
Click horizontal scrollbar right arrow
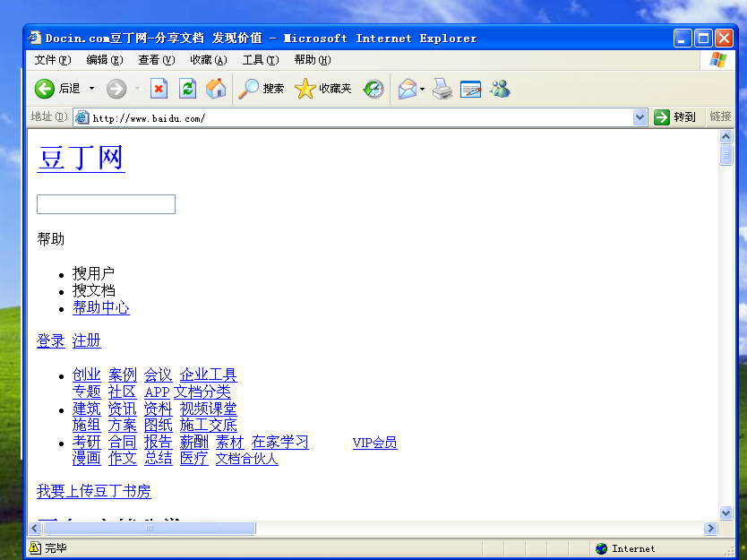coord(710,528)
